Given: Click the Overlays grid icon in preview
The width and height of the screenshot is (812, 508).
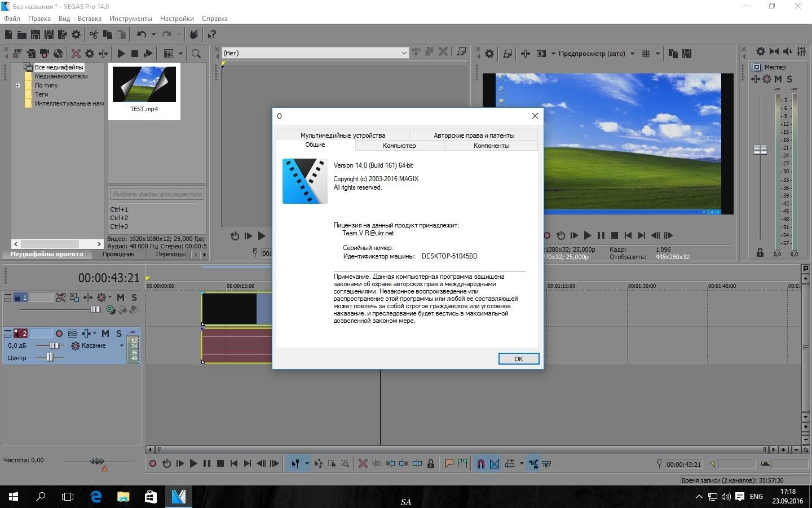Looking at the screenshot, I should 646,54.
